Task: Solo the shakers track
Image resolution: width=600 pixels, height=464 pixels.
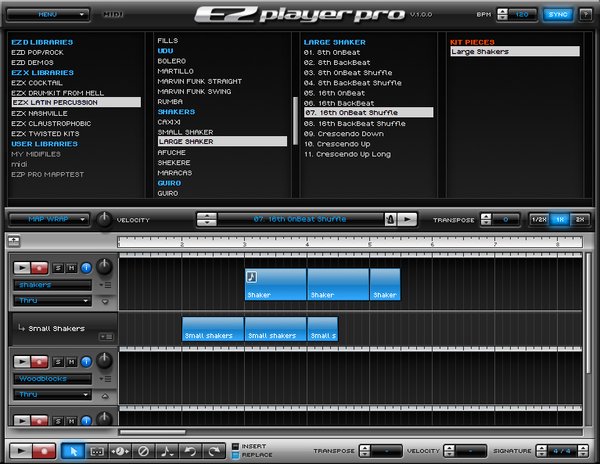Action: [x=58, y=268]
